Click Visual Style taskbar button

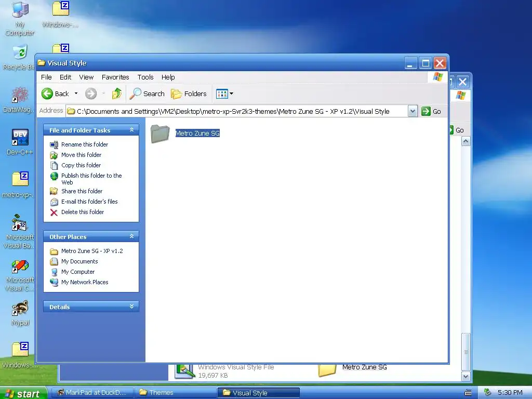(259, 393)
